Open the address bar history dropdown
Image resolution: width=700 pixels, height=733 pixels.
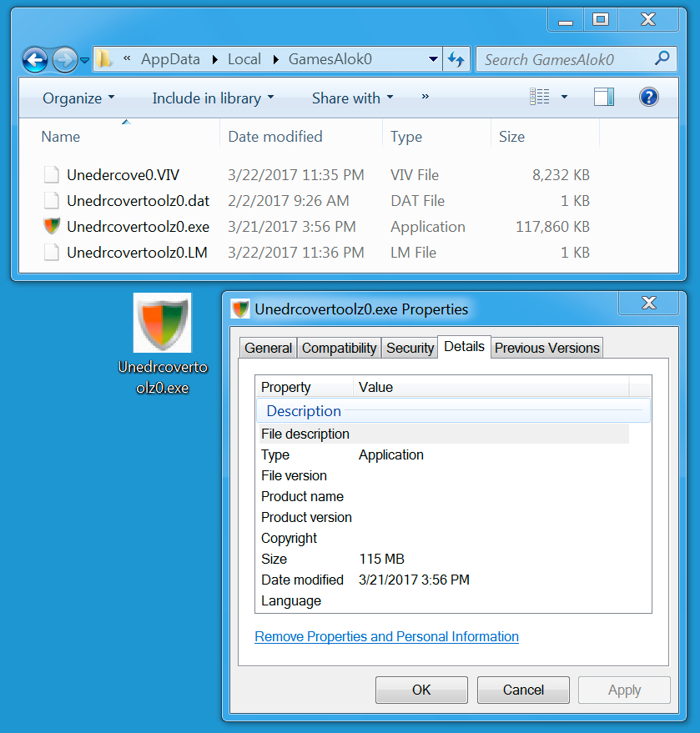coord(433,59)
